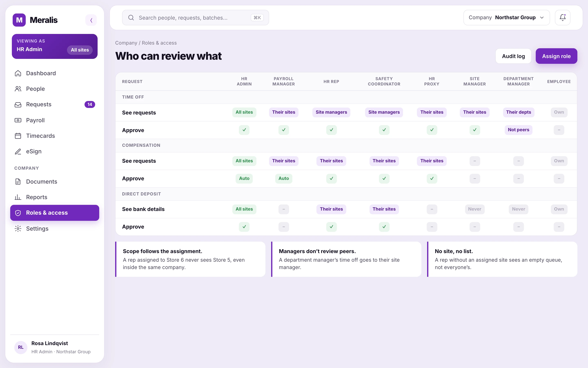The width and height of the screenshot is (588, 368).
Task: Click the All sites pill in Viewing as
Action: pyautogui.click(x=80, y=50)
